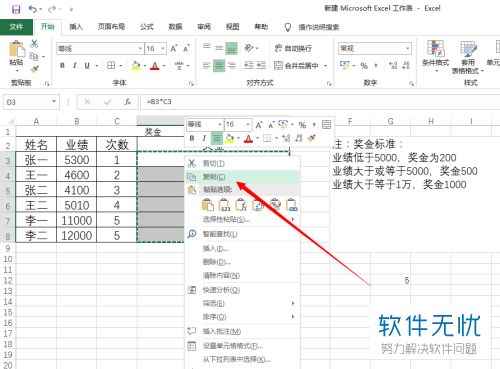The image size is (500, 369).
Task: Click the Cut scissors icon in ribbon
Action: click(x=34, y=44)
